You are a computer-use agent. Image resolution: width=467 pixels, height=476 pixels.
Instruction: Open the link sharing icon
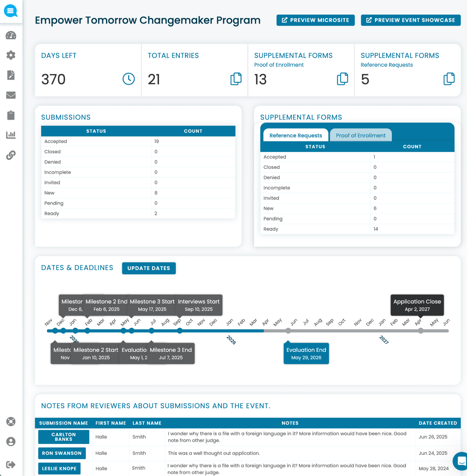(11, 155)
